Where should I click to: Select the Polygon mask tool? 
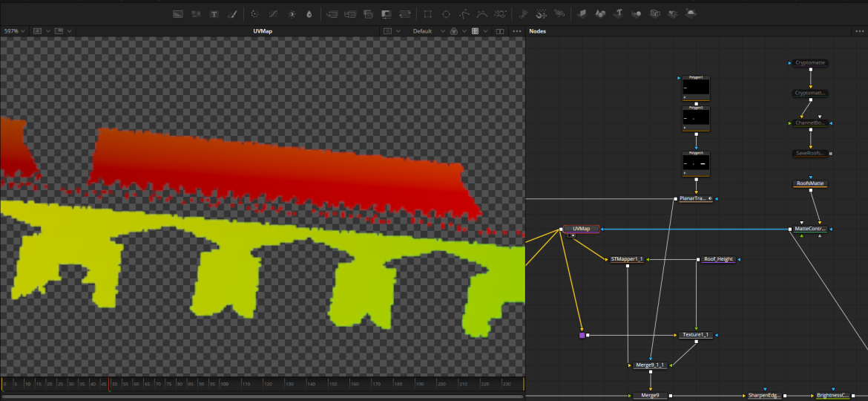coord(464,14)
